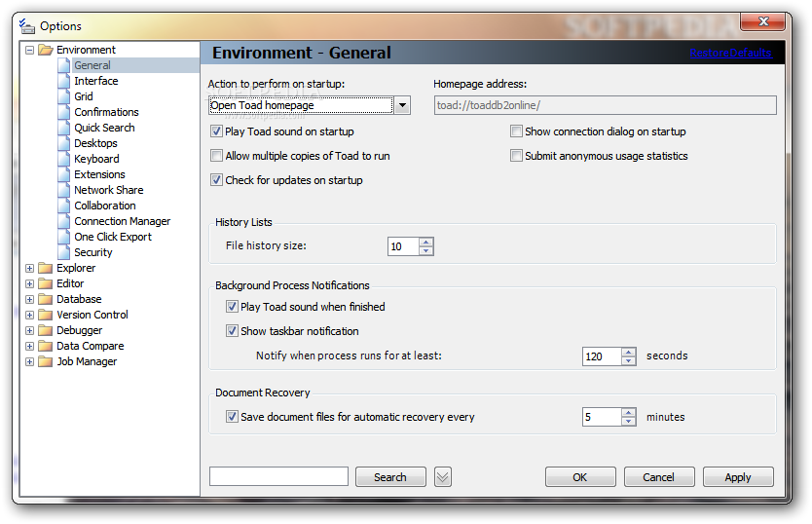Open the Grid options page

84,96
